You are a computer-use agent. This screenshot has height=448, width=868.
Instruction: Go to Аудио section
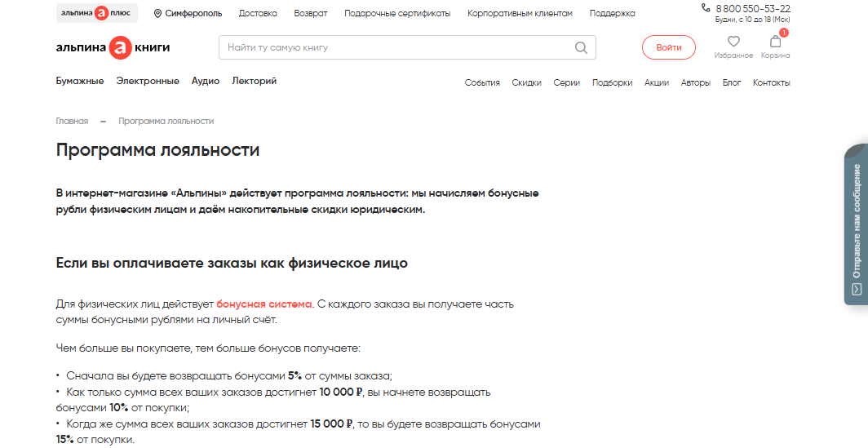[206, 81]
